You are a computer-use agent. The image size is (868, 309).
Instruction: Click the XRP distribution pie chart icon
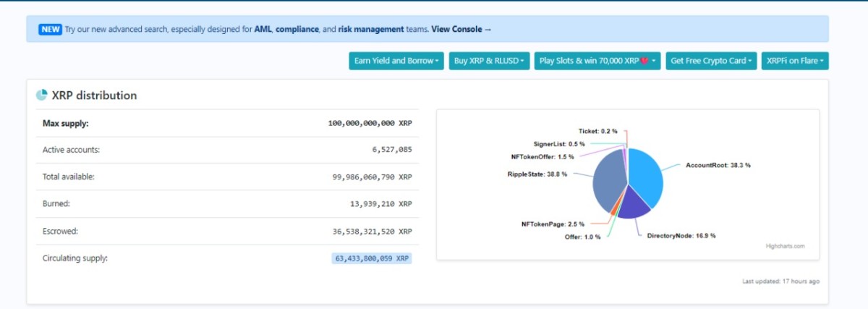coord(42,96)
